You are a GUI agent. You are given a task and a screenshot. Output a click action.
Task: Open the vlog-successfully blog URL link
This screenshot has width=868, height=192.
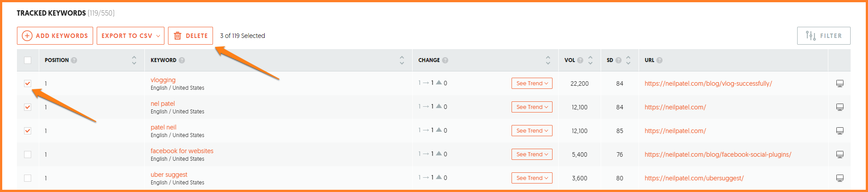708,83
